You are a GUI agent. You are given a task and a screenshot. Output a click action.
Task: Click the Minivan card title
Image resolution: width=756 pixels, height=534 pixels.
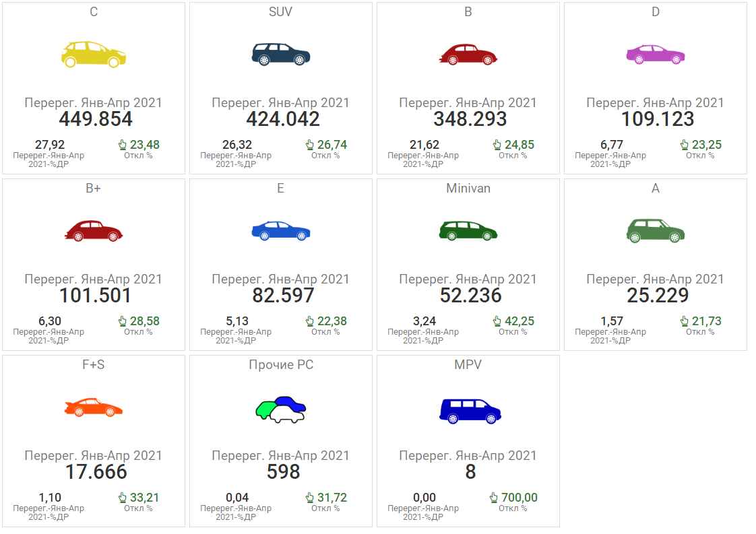468,189
